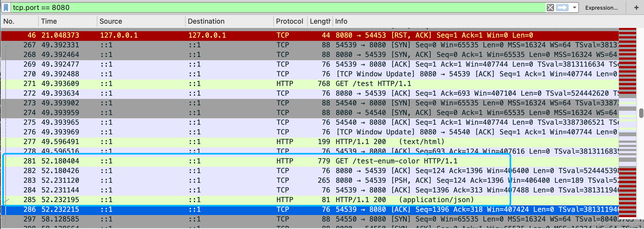The width and height of the screenshot is (644, 229).
Task: Add a filter button with plus
Action: tap(636, 8)
